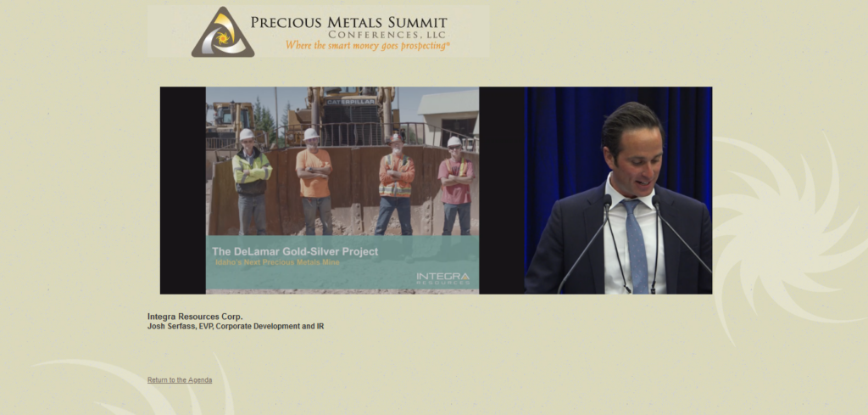Click the Precious Metals Summit triangle logo
868x415 pixels.
[x=222, y=33]
